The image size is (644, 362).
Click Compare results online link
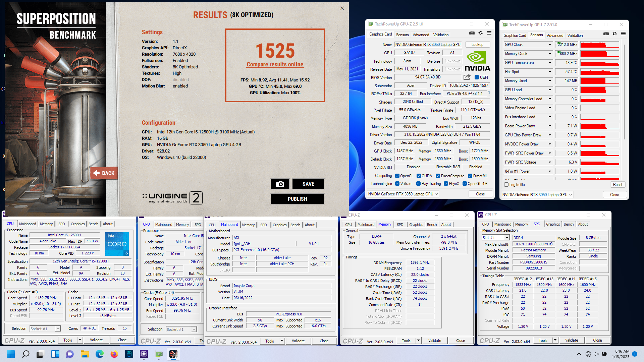point(275,64)
